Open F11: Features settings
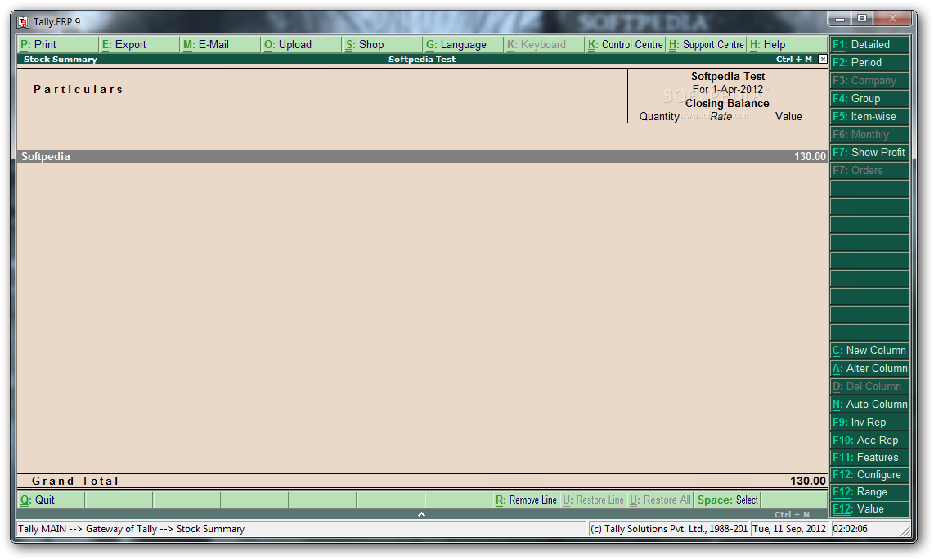Screen dimensions: 934x560 869,458
